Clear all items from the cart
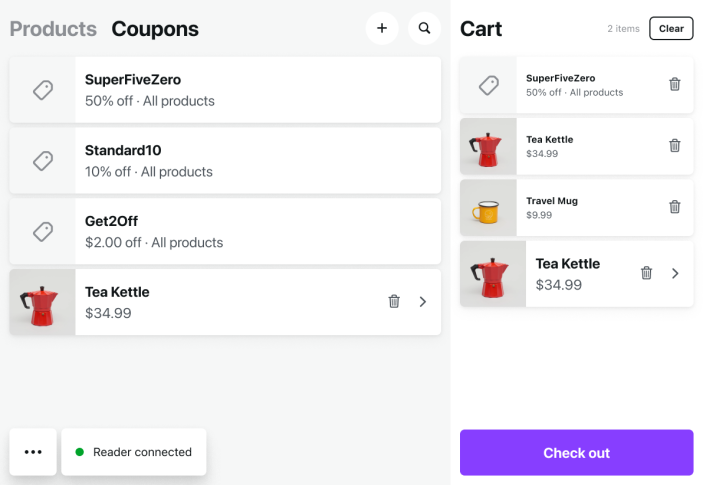703x485 pixels. (671, 28)
